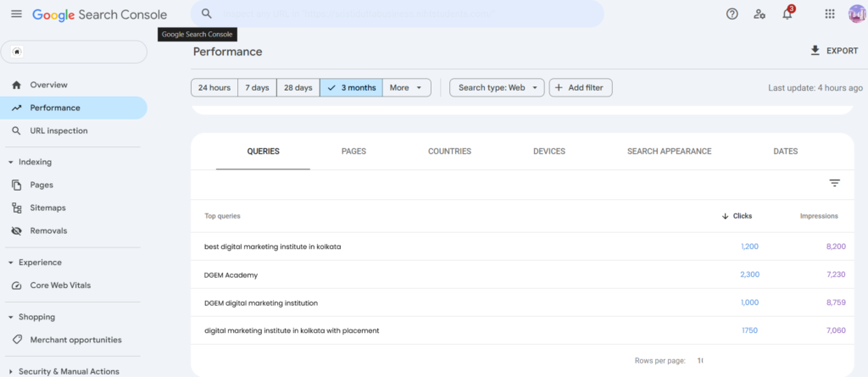
Task: Click the 8,200 impressions value
Action: [x=836, y=247]
